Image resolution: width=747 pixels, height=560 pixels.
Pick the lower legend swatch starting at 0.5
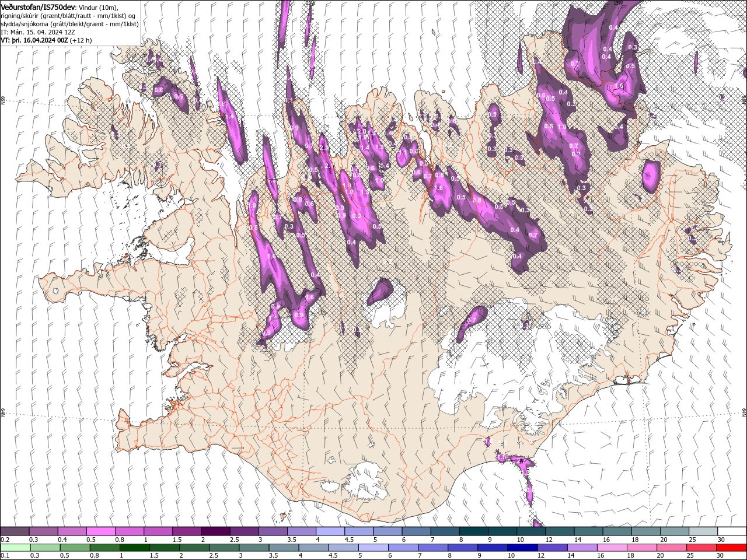click(75, 548)
